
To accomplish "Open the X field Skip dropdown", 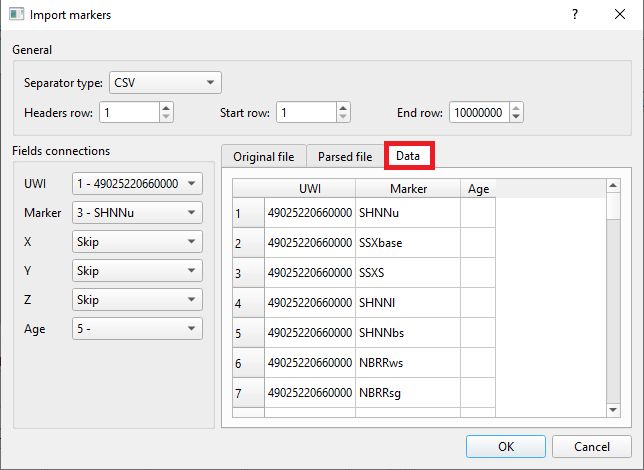I will (x=137, y=242).
